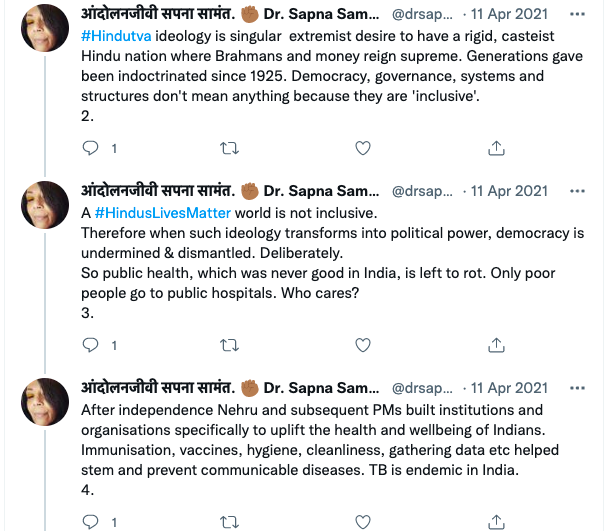Like the #HindusLivesMatter tweet
The width and height of the screenshot is (606, 531).
[363, 345]
